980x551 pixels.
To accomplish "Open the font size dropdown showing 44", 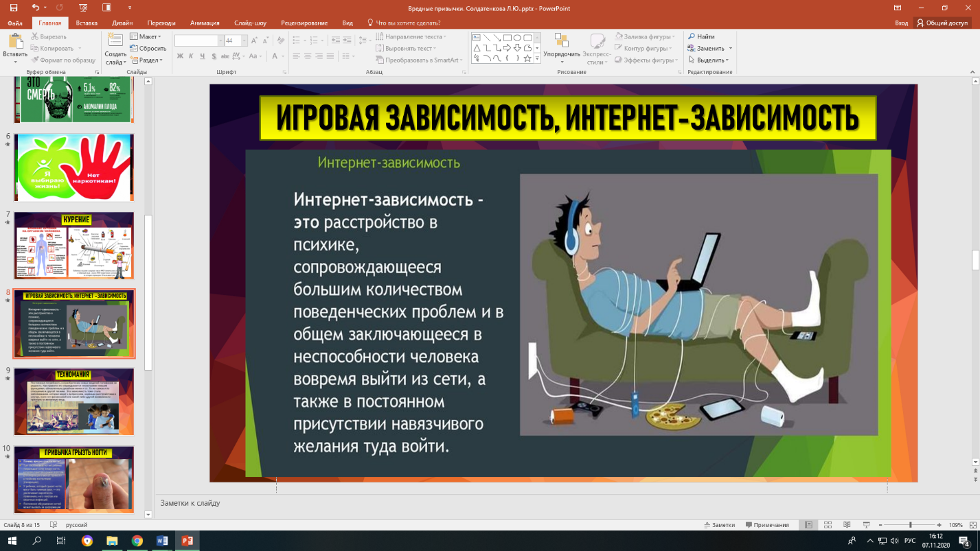I will pos(244,41).
